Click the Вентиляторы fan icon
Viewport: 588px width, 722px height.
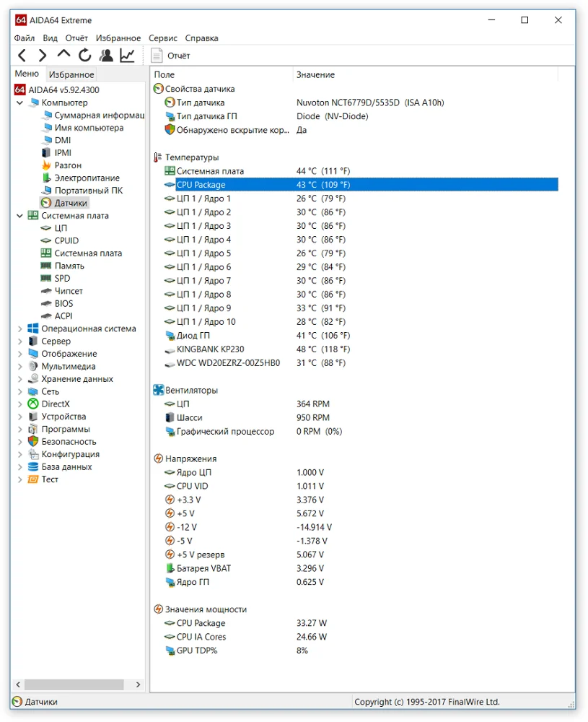[x=158, y=390]
